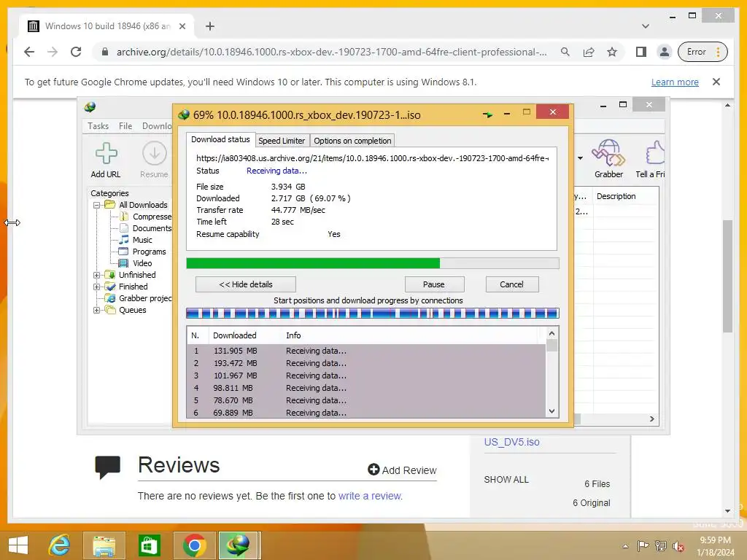Open Internet Explorer from taskbar
Screen dimensions: 747x560
tap(60, 545)
